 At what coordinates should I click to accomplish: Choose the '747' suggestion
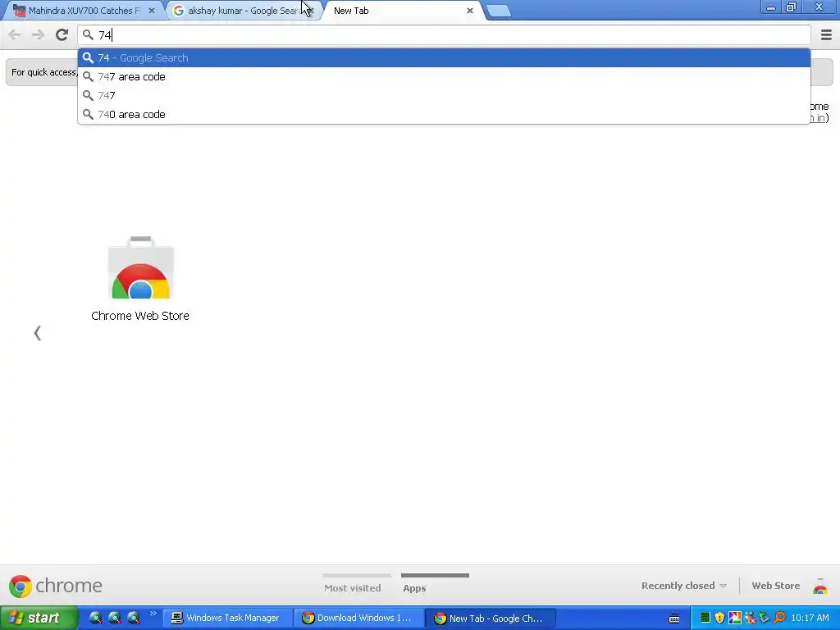coord(444,95)
